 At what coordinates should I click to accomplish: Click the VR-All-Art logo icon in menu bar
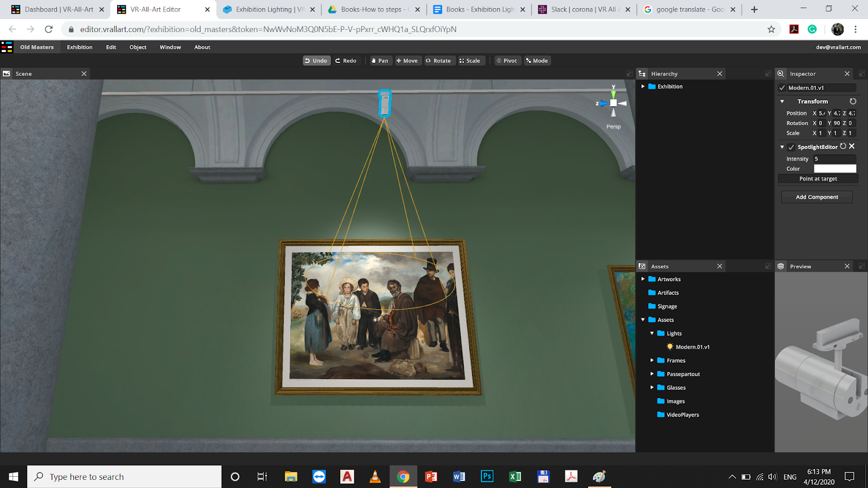coord(7,47)
